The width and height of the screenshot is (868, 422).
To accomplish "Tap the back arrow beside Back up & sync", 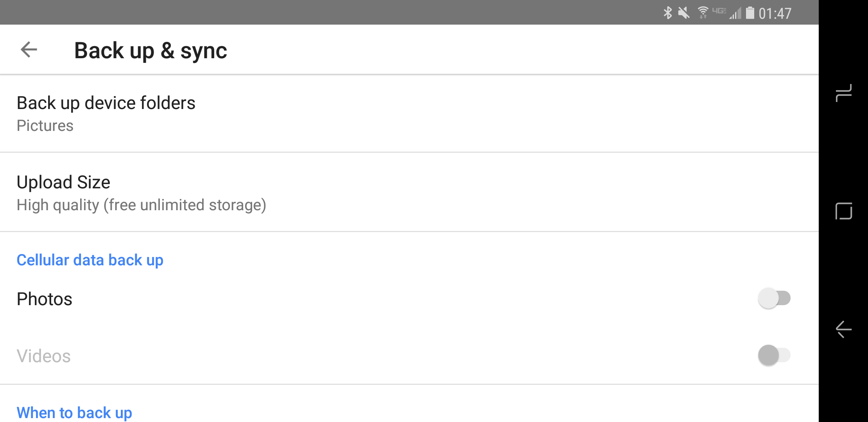I will point(29,50).
